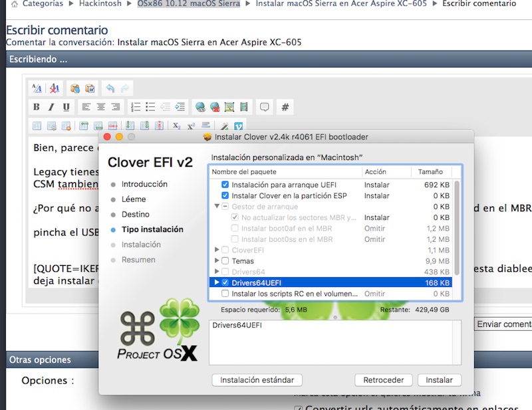Apply superscript formatting
Screen dimensions: 532x410
pos(191,126)
